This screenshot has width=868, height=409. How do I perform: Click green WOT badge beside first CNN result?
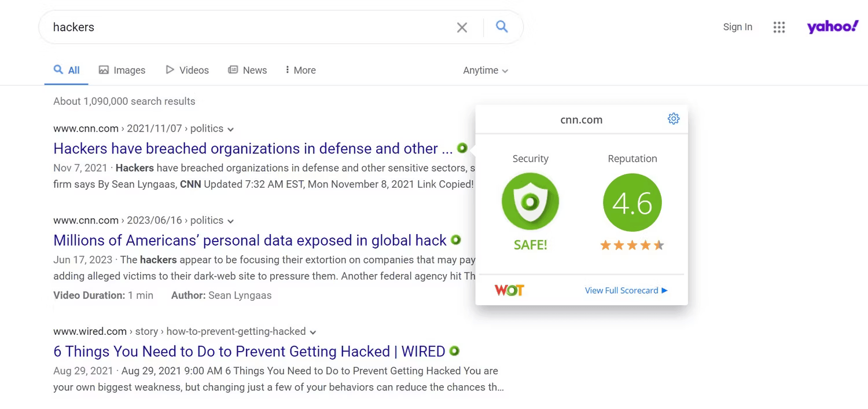click(462, 148)
